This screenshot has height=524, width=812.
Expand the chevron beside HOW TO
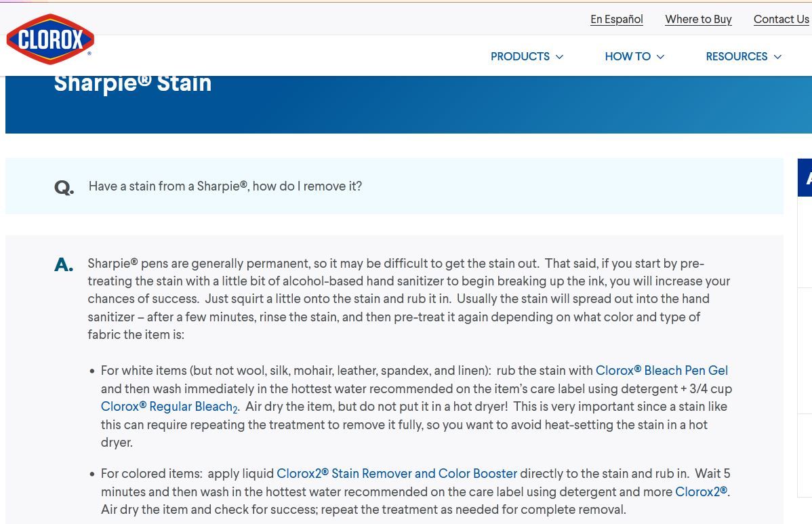[x=660, y=57]
